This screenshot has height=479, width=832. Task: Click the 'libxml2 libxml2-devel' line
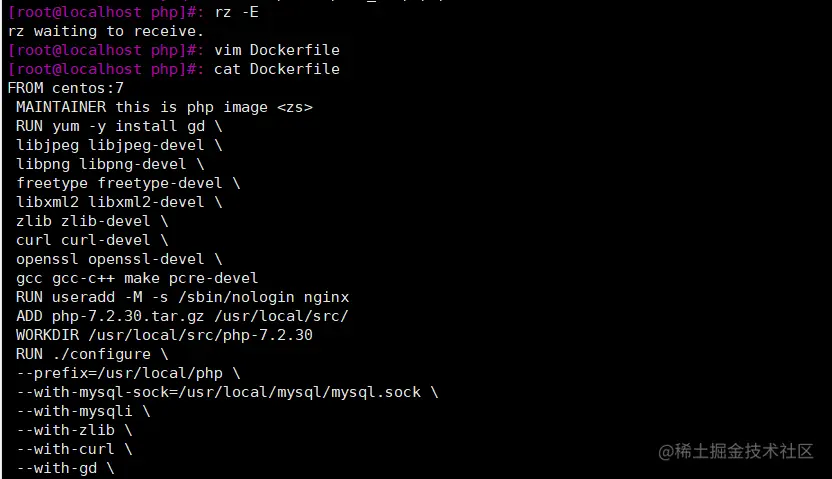point(119,202)
